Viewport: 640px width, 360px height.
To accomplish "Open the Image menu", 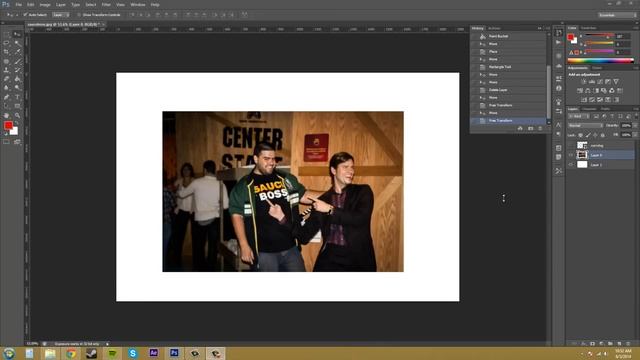I will (x=45, y=4).
